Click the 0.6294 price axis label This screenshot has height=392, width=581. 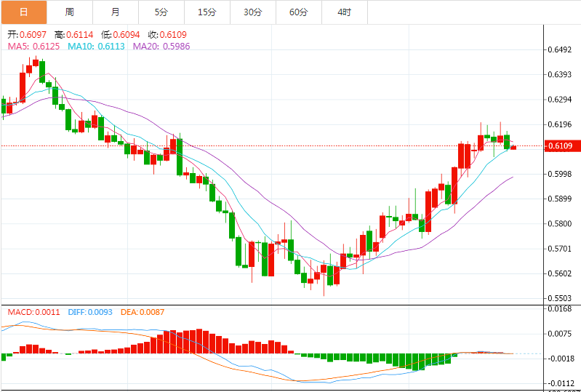click(x=559, y=100)
